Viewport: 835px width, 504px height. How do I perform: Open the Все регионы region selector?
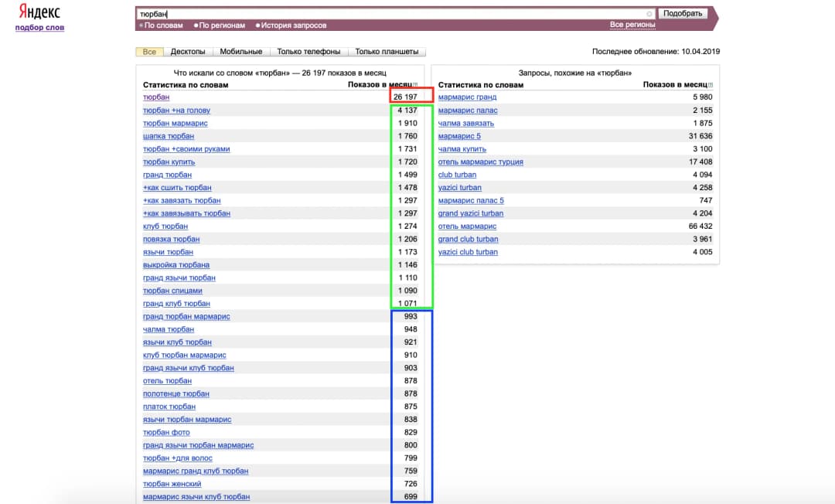632,25
